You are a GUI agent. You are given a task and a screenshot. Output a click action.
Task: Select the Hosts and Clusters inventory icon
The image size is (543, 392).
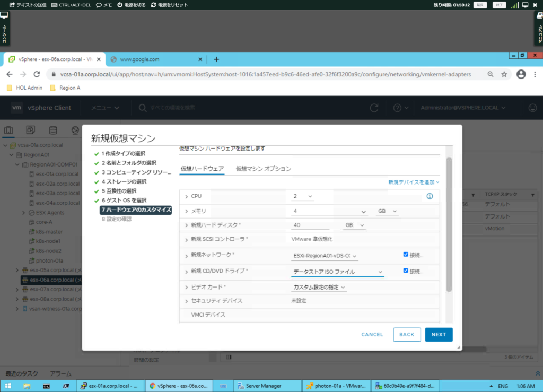tap(8, 129)
